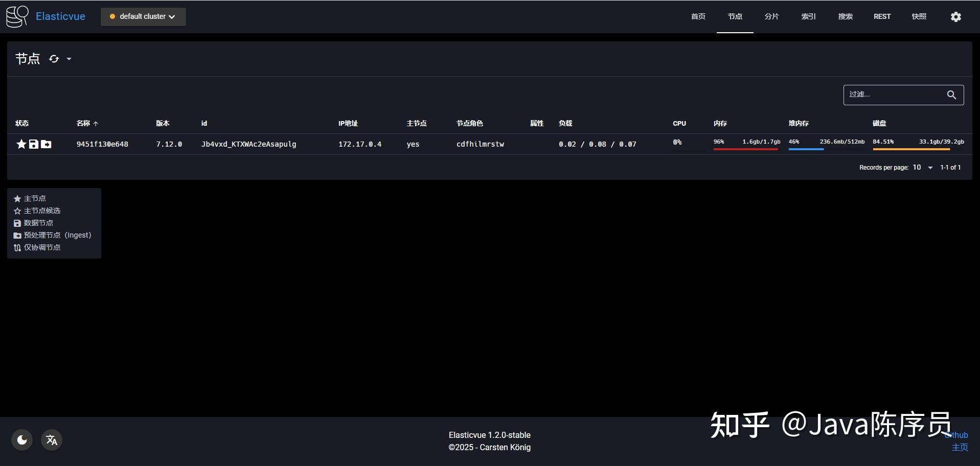Click inside the 过滤 filter input field
Viewport: 980px width, 466px height.
pyautogui.click(x=895, y=95)
